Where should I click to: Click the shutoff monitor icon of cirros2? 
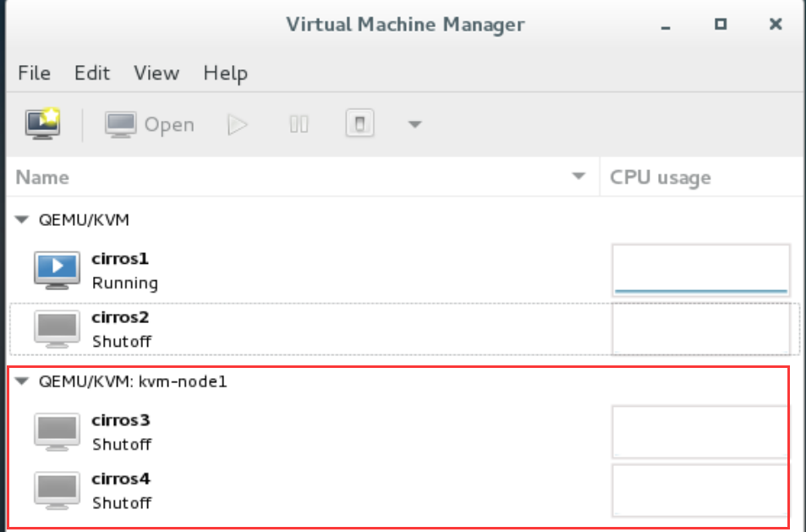click(57, 329)
